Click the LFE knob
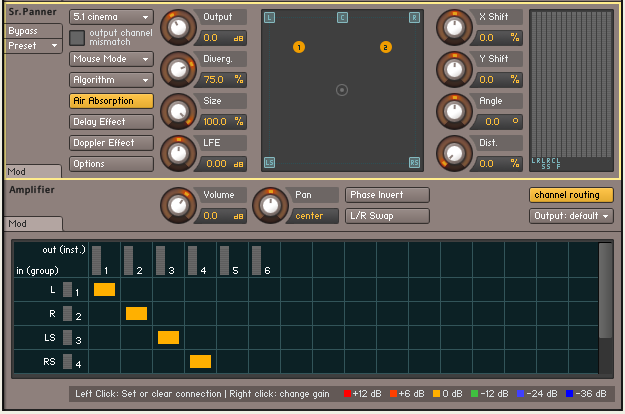The width and height of the screenshot is (625, 414). click(x=178, y=153)
